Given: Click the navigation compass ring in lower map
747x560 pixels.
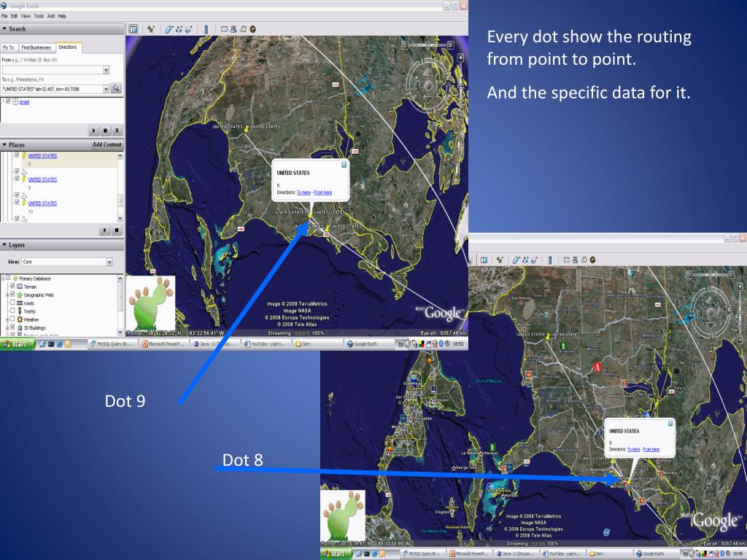Looking at the screenshot, I should [711, 312].
